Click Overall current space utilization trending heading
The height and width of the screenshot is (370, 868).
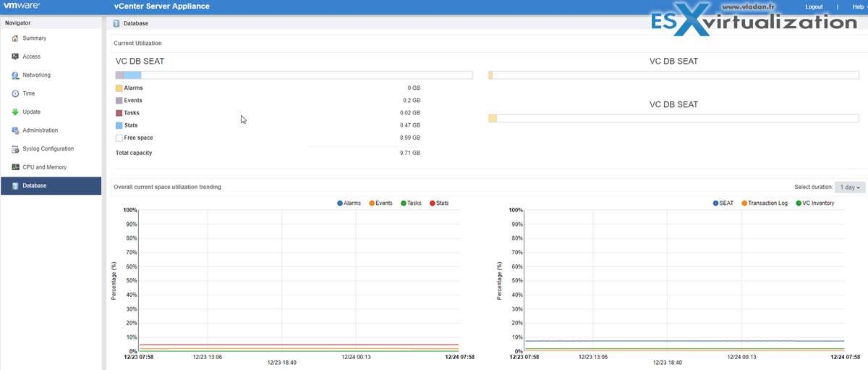coord(167,187)
